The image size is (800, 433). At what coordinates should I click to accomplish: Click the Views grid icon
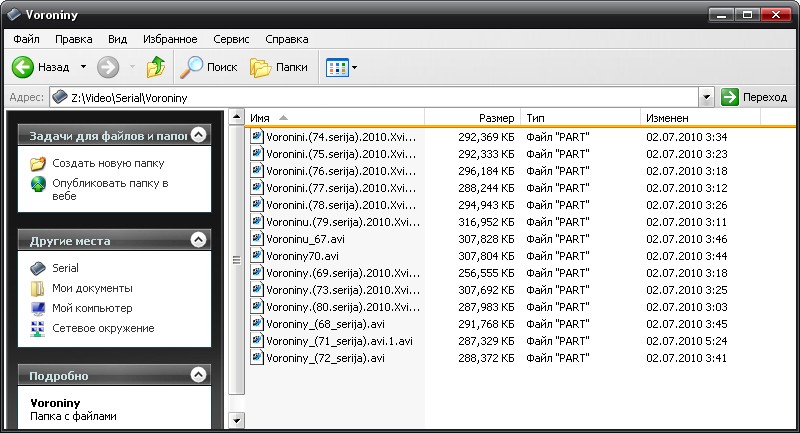[336, 67]
